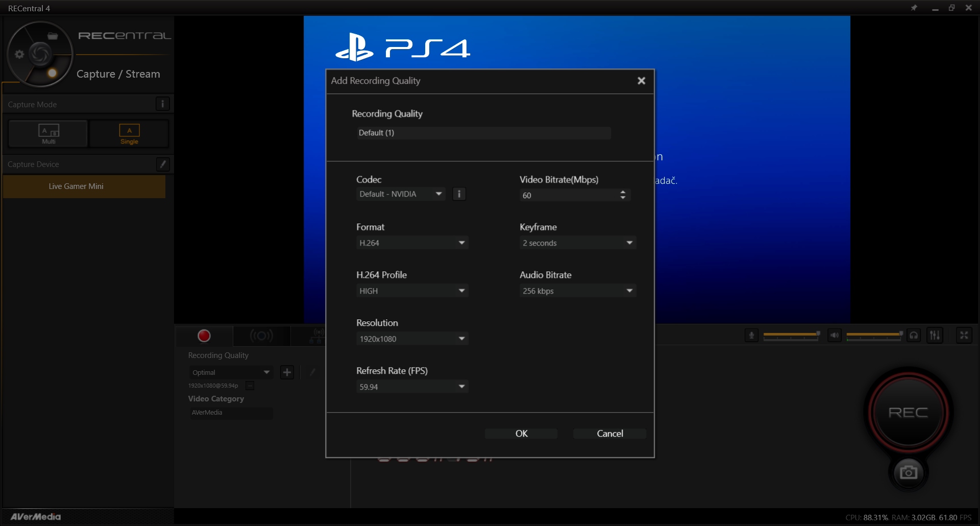Mute the system speaker icon
The width and height of the screenshot is (980, 526).
click(834, 336)
